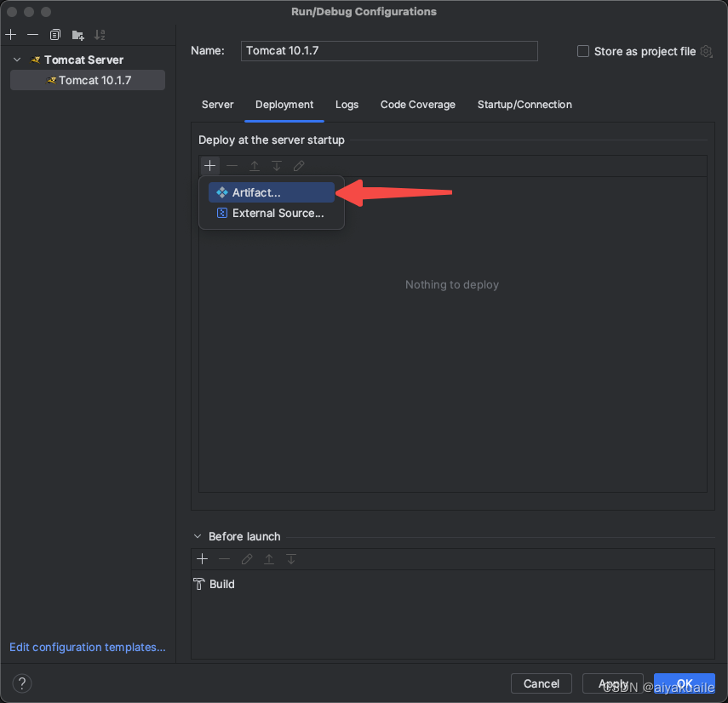Remove the selected deployment item
728x703 pixels.
232,166
